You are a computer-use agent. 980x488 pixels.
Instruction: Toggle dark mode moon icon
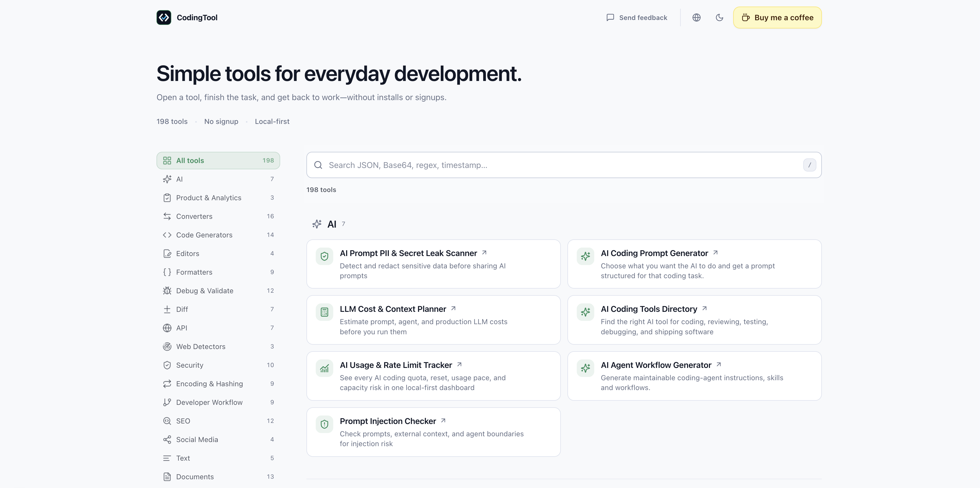719,18
